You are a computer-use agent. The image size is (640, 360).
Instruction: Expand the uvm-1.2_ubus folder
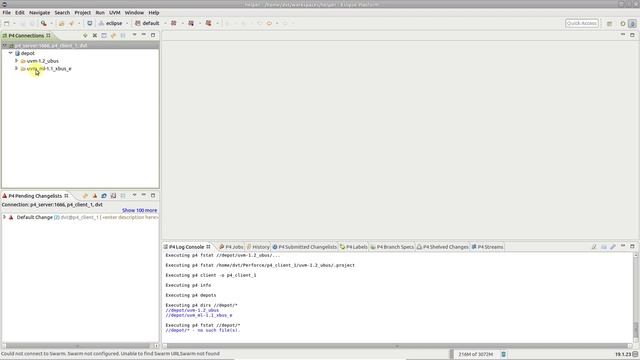coord(16,61)
